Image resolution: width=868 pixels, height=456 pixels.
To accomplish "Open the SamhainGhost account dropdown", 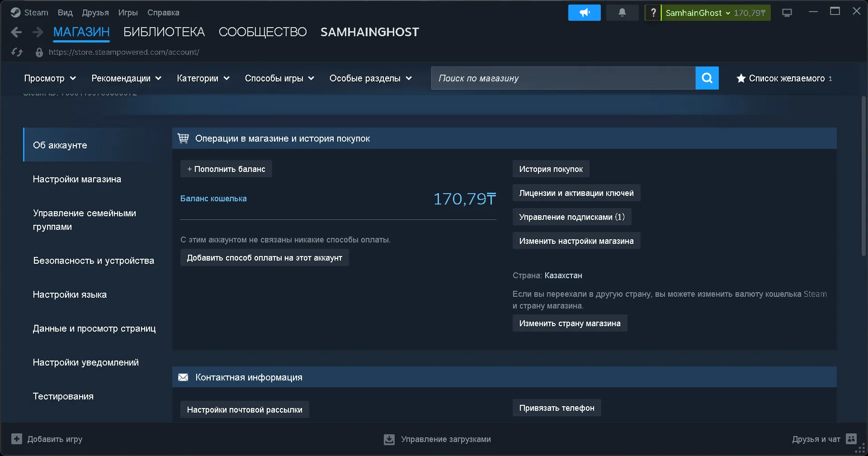I will [x=716, y=13].
